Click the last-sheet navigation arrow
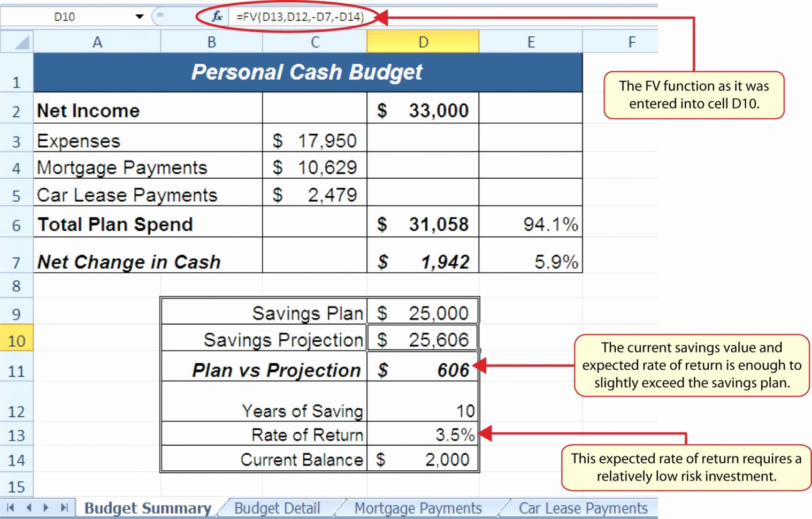 click(64, 508)
